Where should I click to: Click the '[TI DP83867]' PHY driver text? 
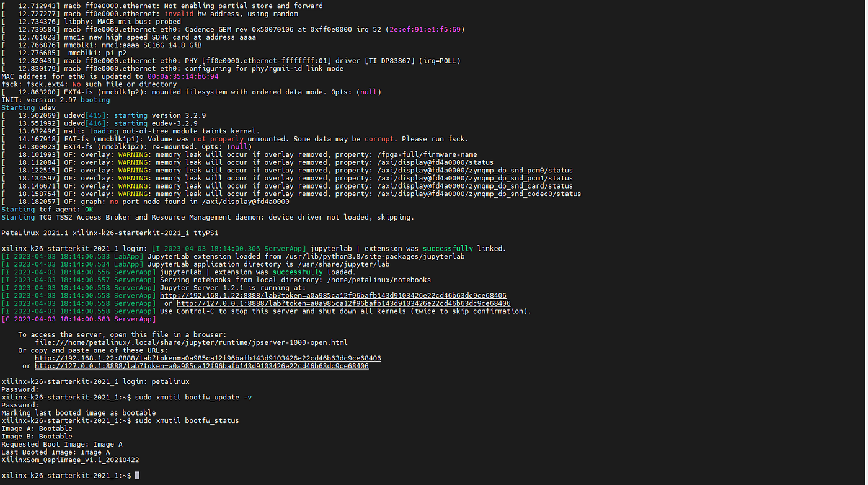pos(388,61)
